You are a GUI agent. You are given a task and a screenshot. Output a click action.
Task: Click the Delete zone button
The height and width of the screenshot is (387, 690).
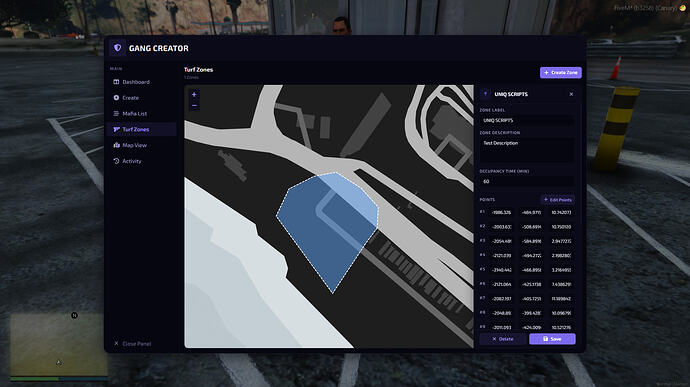[x=503, y=339]
